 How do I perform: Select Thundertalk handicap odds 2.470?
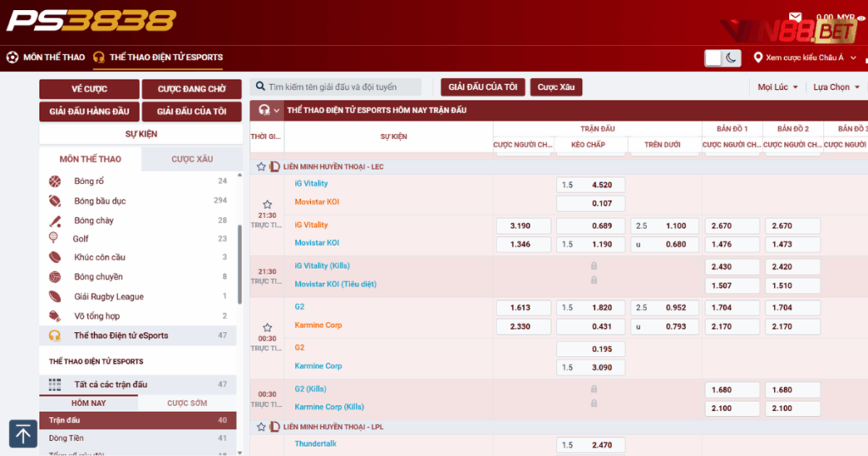pos(591,445)
